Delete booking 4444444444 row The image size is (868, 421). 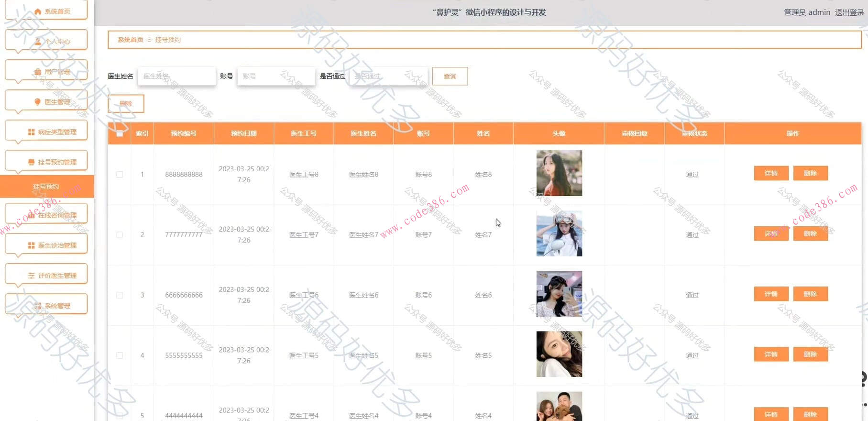[810, 414]
